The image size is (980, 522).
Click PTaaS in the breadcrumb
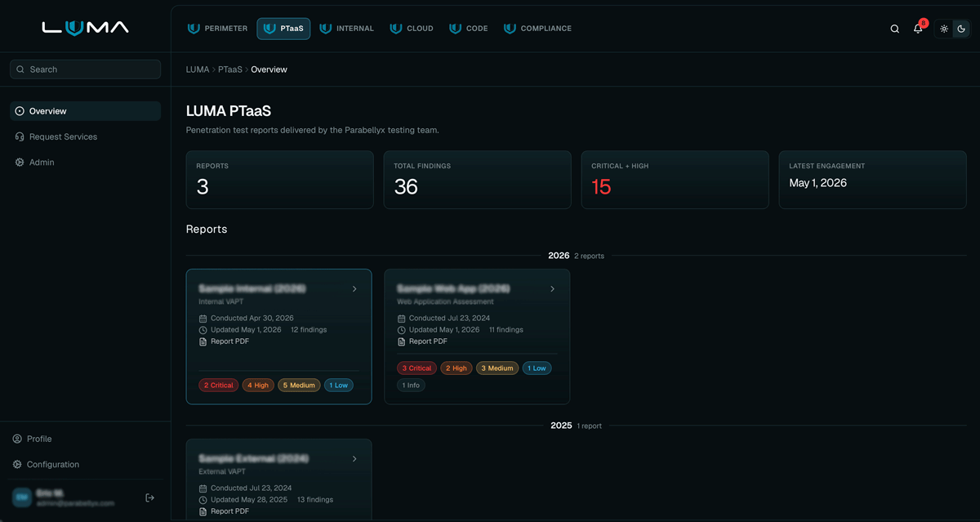tap(230, 69)
